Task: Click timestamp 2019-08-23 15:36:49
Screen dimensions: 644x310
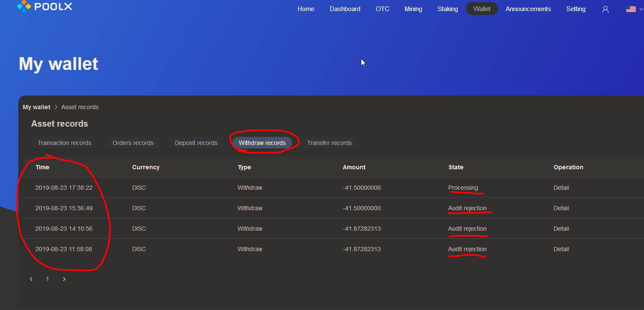Action: (64, 208)
